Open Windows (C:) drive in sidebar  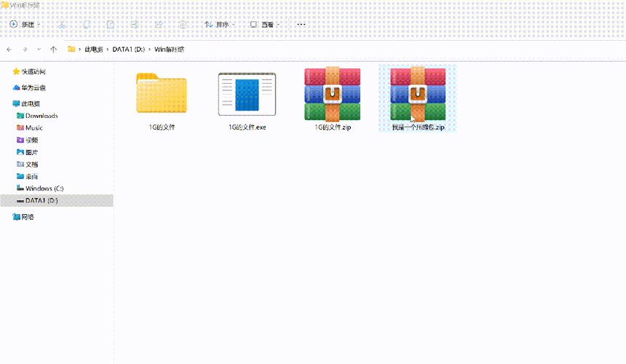40,189
